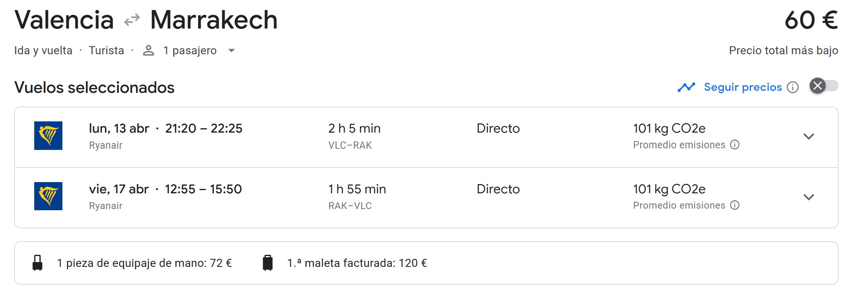The width and height of the screenshot is (868, 291).
Task: Click the carry-on luggage icon
Action: click(x=37, y=263)
